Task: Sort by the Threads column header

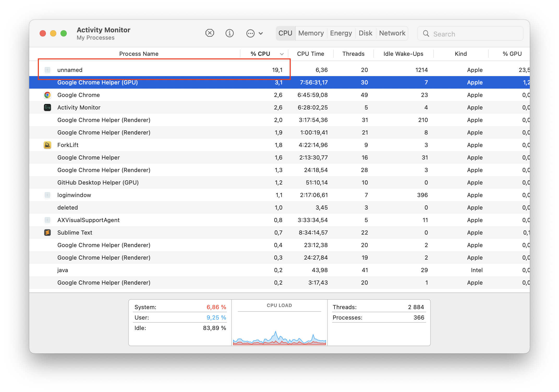Action: (353, 54)
